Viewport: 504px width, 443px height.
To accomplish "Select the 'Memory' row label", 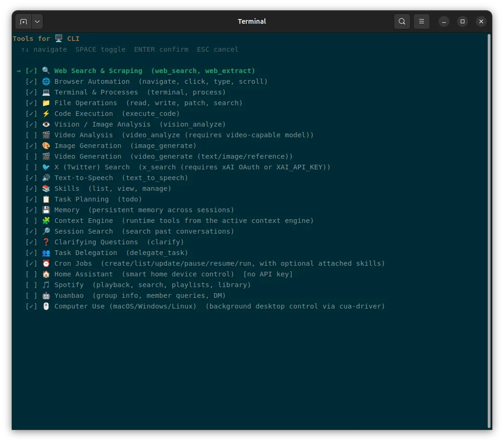I will (x=67, y=210).
